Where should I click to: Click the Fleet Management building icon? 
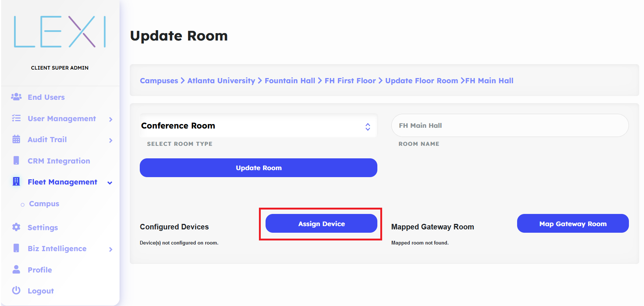(16, 182)
